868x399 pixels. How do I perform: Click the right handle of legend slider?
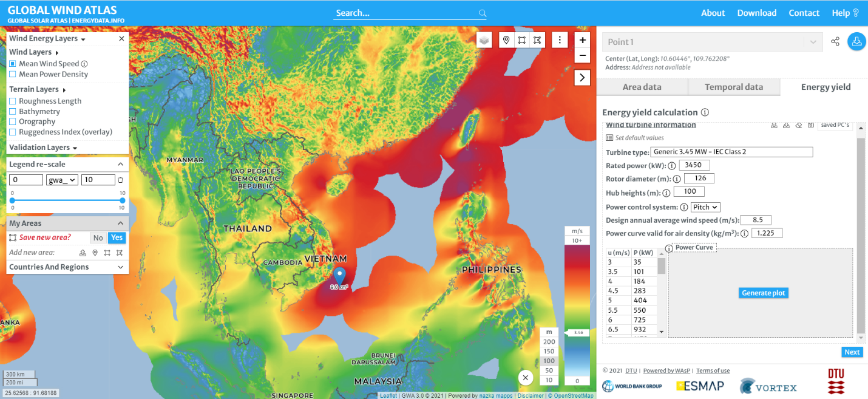click(x=123, y=200)
